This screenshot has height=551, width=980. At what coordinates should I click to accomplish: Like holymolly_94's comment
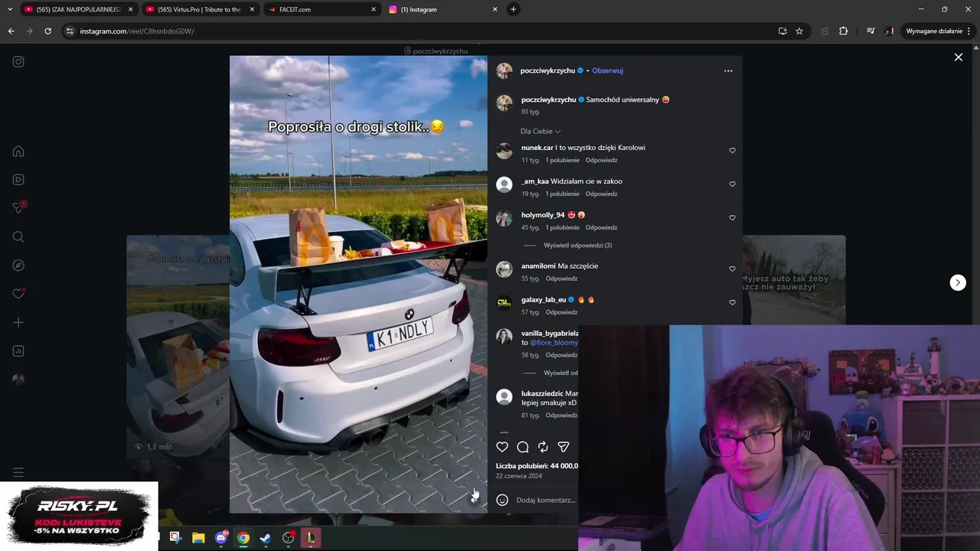click(732, 218)
